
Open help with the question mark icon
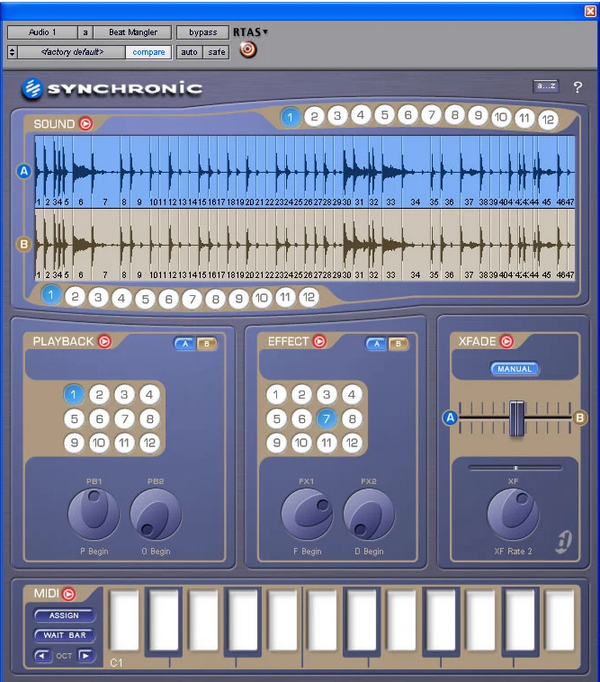[x=577, y=87]
